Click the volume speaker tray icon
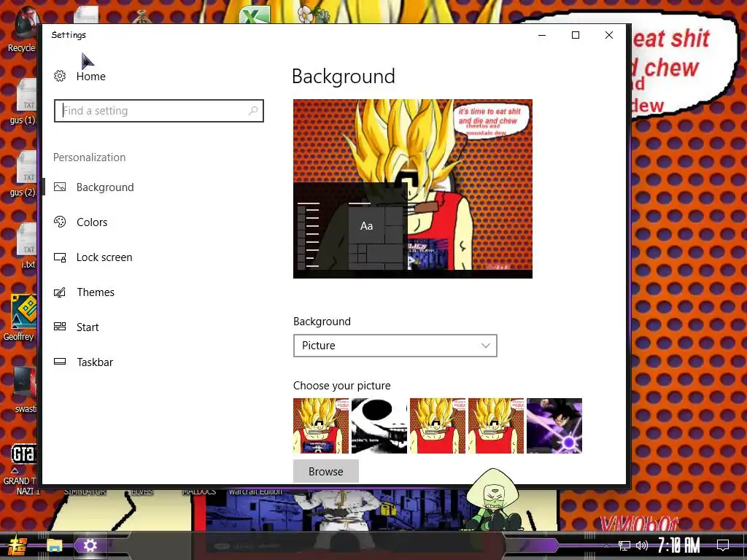The image size is (747, 560). [642, 545]
